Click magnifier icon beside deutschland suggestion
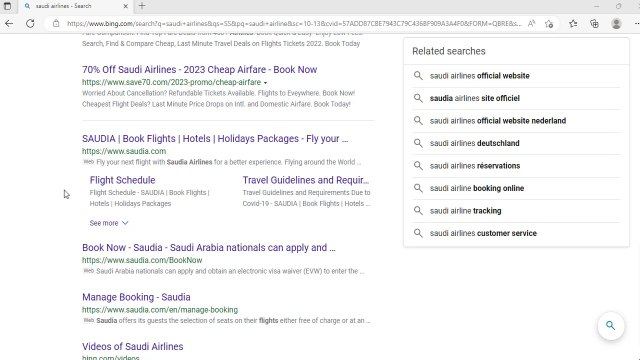This screenshot has width=640, height=360. 418,143
